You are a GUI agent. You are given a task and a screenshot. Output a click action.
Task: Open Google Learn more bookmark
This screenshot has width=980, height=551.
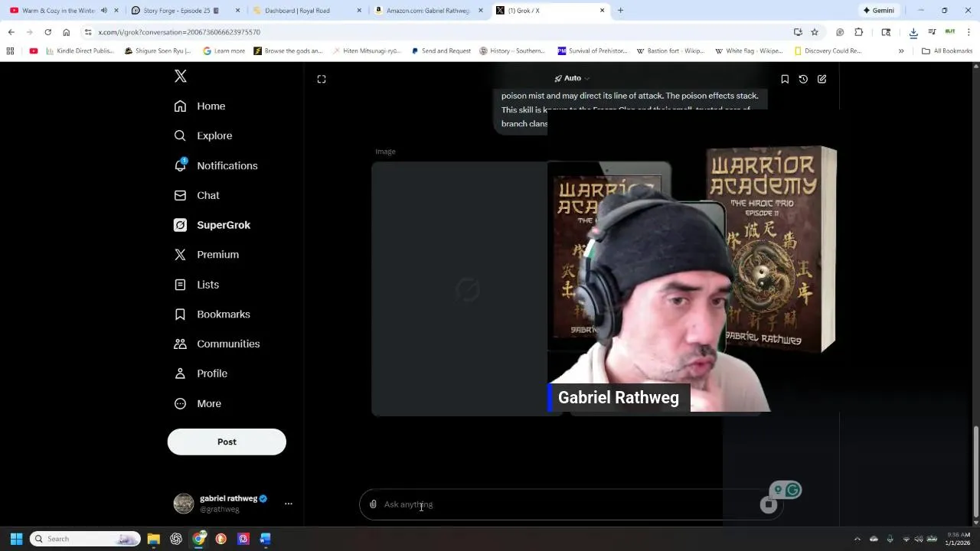(224, 51)
